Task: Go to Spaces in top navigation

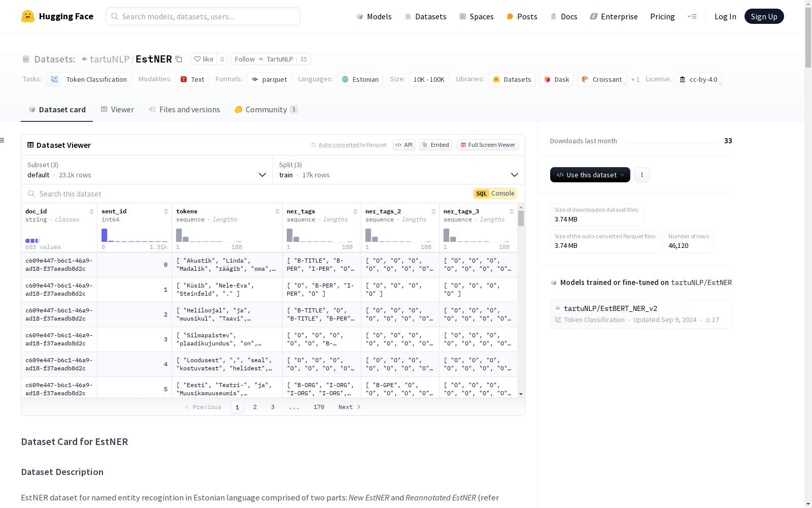Action: click(476, 16)
